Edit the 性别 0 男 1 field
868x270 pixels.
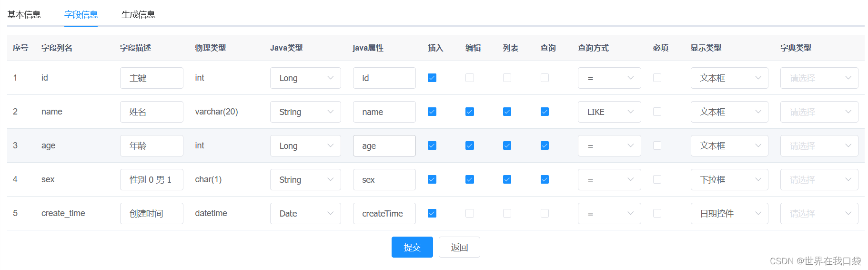tap(151, 179)
